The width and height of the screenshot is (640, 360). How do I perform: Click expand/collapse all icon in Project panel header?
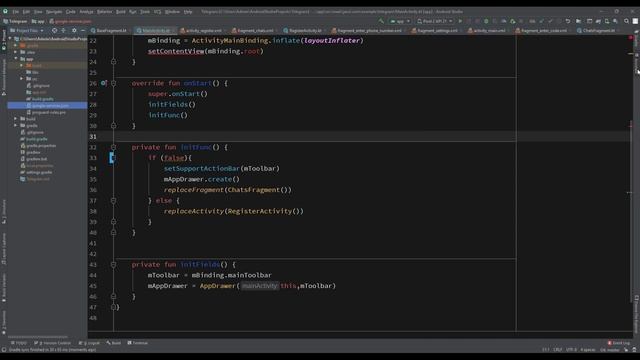(x=63, y=30)
